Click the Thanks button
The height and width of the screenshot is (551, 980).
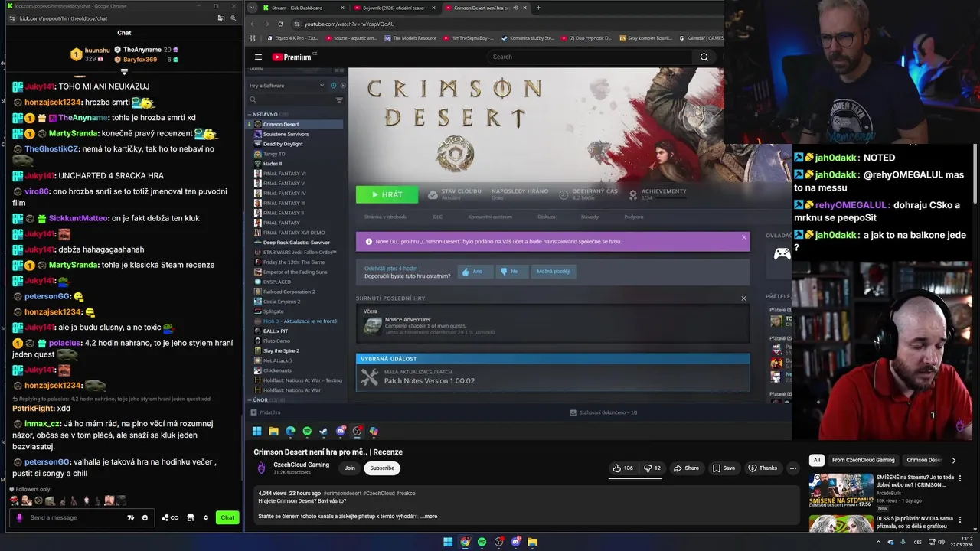(763, 468)
